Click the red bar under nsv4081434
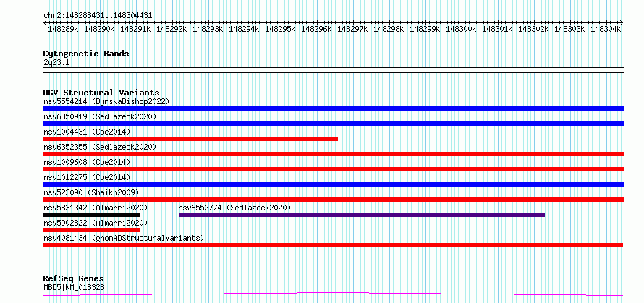This screenshot has height=303, width=644. pos(333,245)
